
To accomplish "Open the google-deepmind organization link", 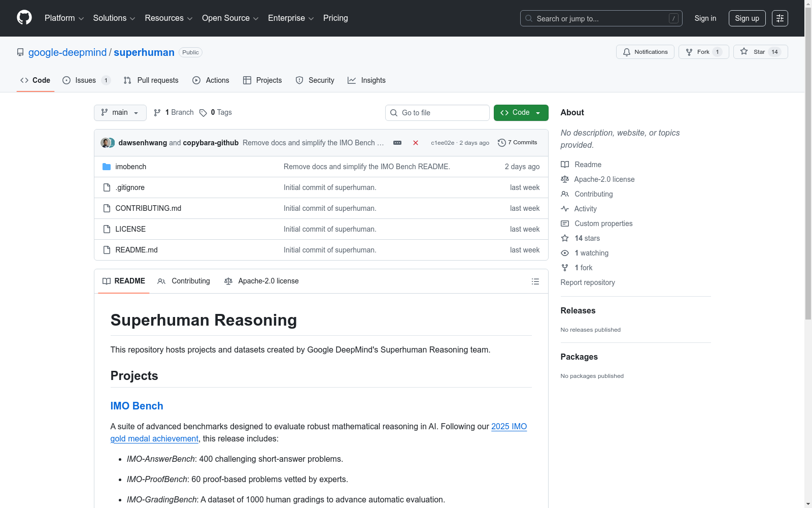I will (67, 52).
